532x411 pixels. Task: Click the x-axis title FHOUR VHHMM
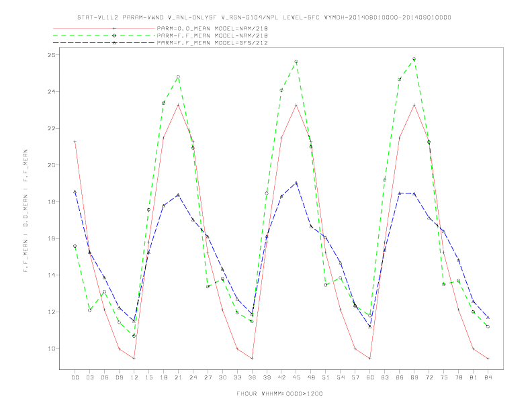tap(279, 394)
